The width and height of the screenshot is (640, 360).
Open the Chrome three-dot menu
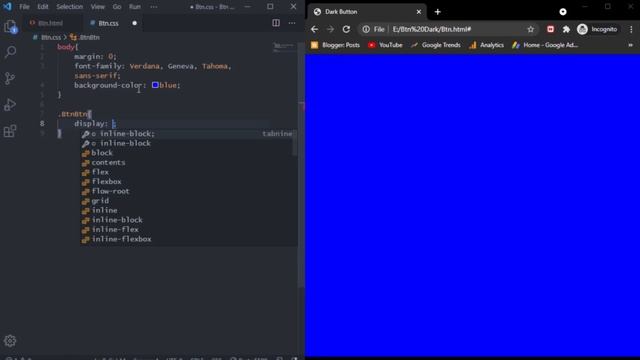pyautogui.click(x=631, y=29)
